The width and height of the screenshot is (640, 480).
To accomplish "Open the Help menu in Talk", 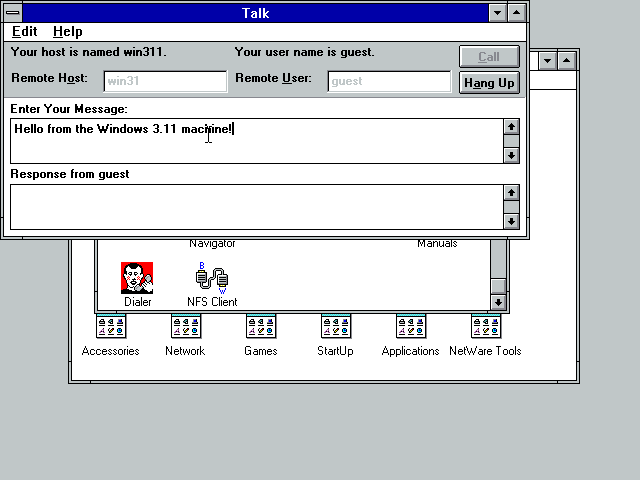I will coord(67,31).
